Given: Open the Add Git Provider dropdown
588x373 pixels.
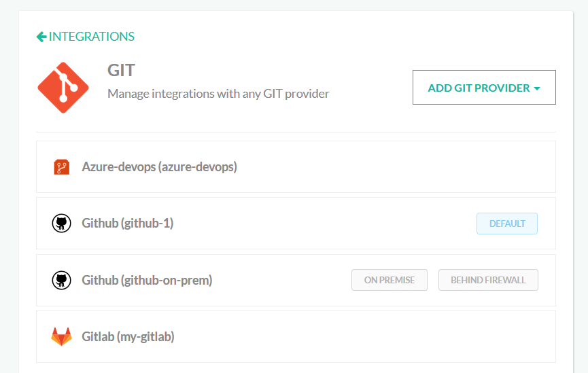Looking at the screenshot, I should (x=484, y=88).
